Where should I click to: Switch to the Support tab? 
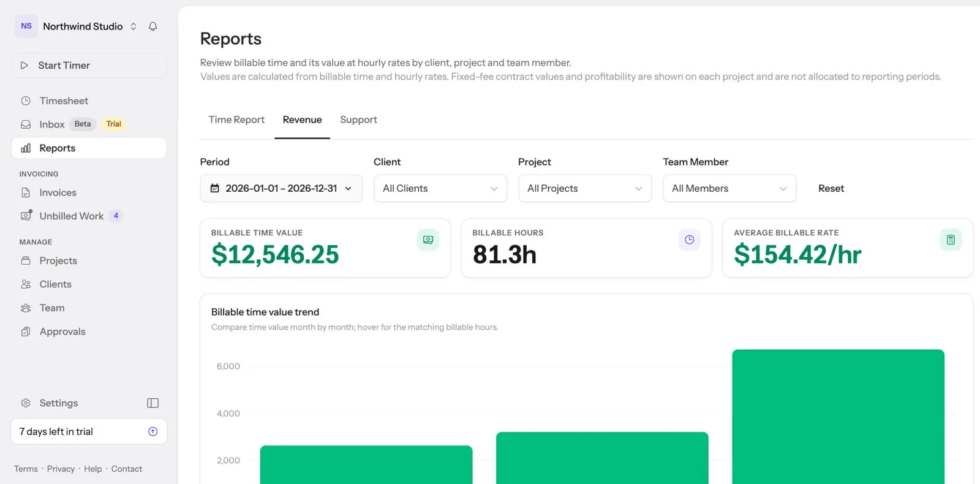pyautogui.click(x=358, y=119)
